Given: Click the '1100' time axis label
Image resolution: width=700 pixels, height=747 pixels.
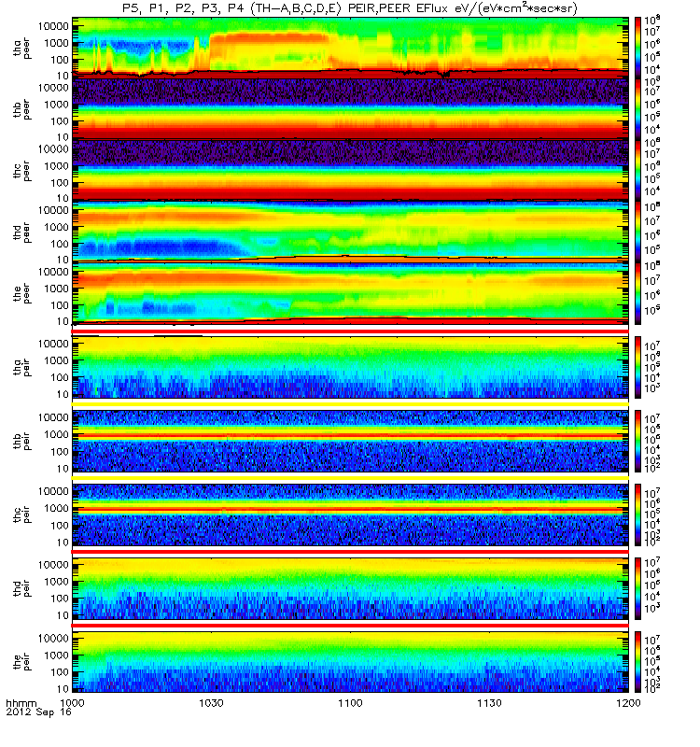Looking at the screenshot, I should pos(350,703).
